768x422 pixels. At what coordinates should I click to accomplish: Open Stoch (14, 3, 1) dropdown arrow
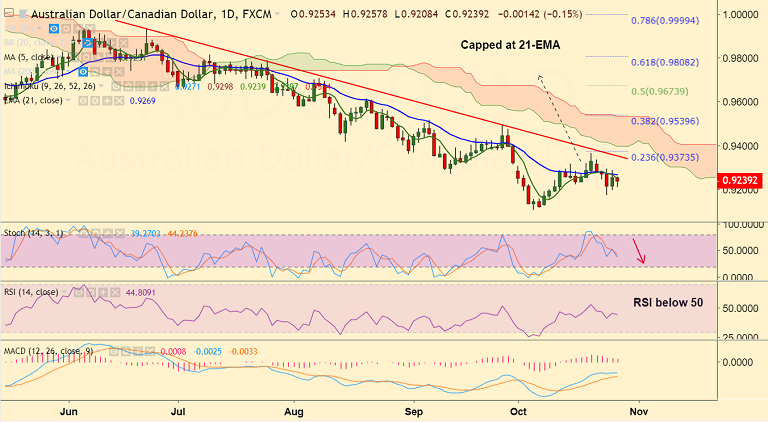(x=68, y=233)
